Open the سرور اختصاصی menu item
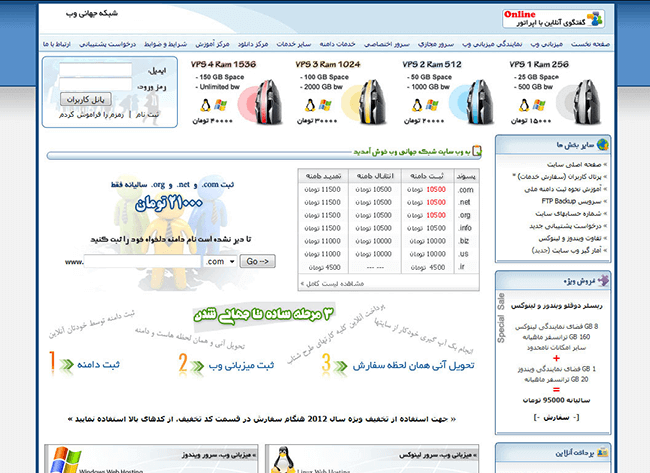This screenshot has width=650, height=473. tap(387, 44)
